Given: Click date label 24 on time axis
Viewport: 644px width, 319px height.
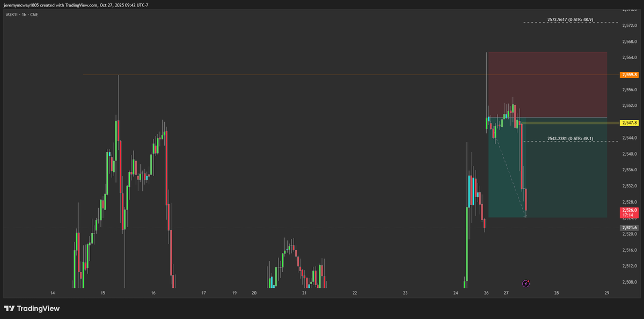Looking at the screenshot, I should (x=456, y=293).
